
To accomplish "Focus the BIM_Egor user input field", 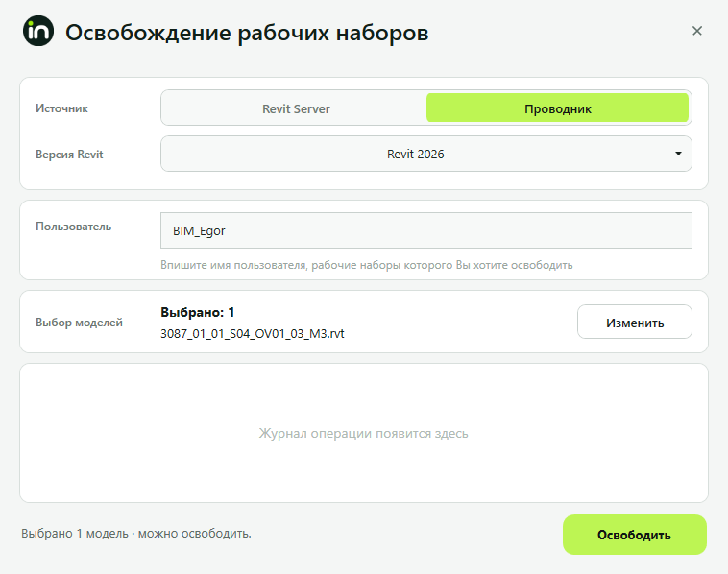I will coord(426,230).
